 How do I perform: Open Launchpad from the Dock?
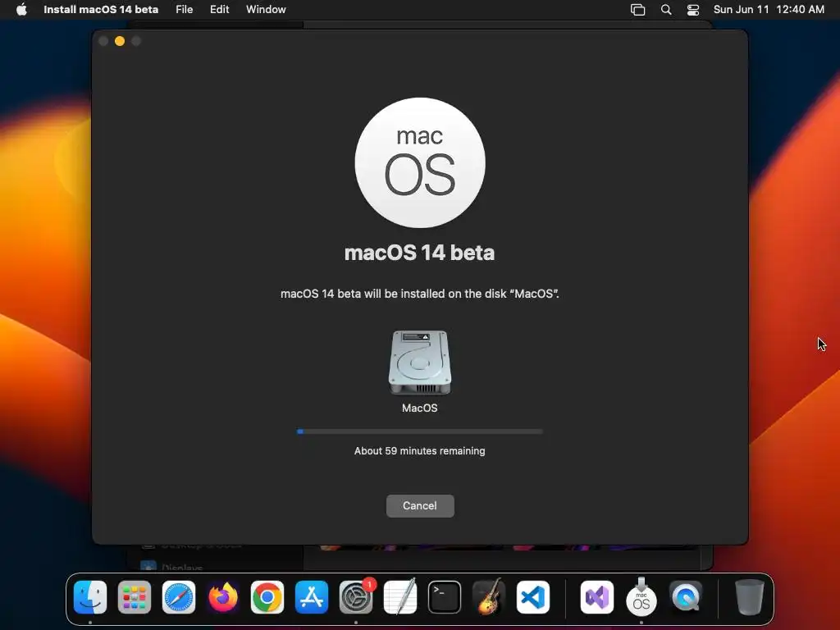coord(135,597)
